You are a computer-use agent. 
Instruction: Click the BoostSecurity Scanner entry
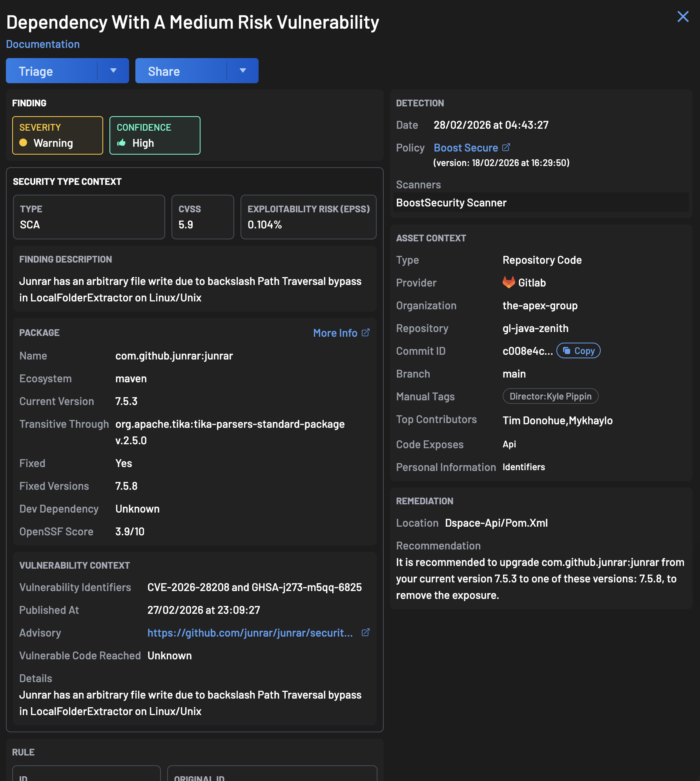[x=451, y=203]
